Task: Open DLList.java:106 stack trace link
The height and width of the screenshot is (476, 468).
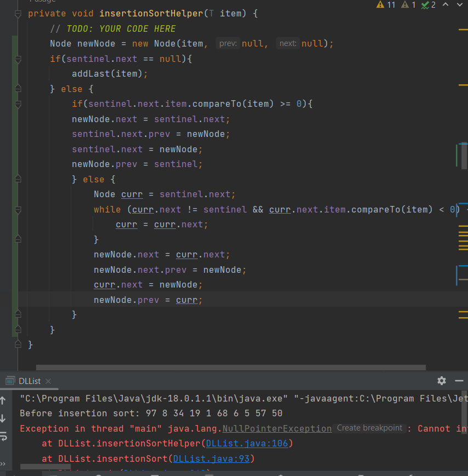Action: point(247,444)
